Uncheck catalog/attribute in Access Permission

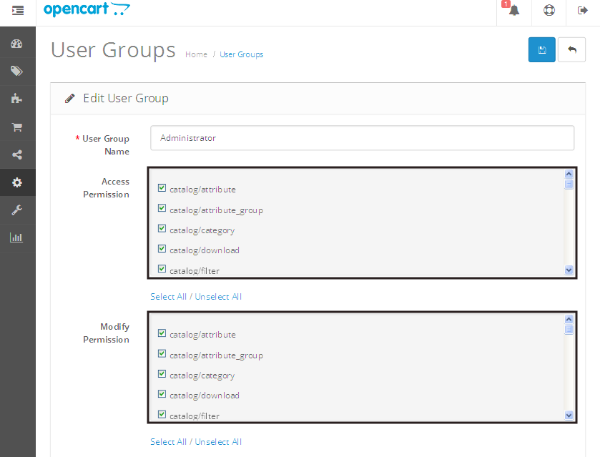(162, 188)
